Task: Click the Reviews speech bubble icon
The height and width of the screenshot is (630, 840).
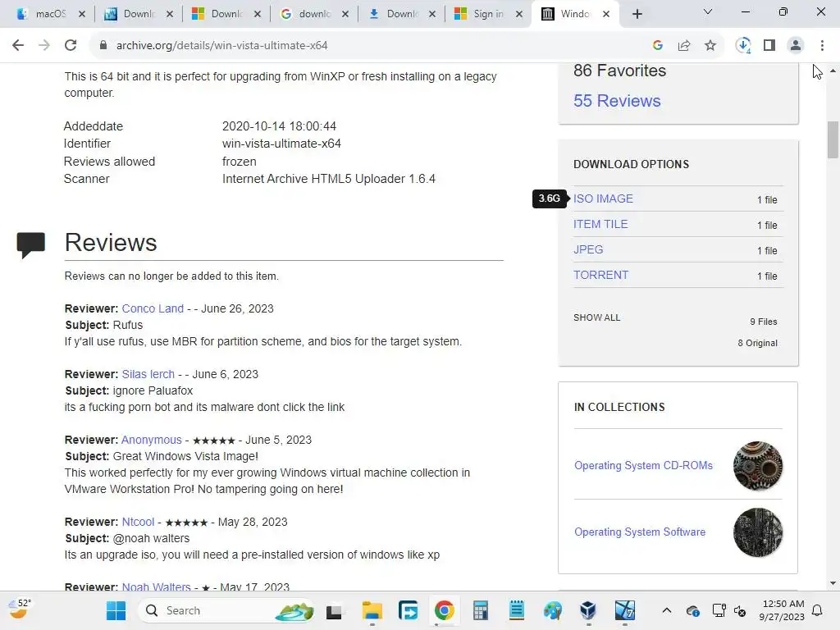Action: click(30, 244)
